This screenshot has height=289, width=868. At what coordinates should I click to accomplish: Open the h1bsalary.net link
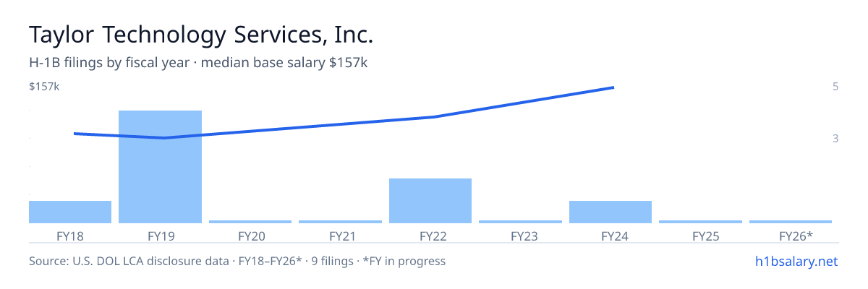click(796, 261)
